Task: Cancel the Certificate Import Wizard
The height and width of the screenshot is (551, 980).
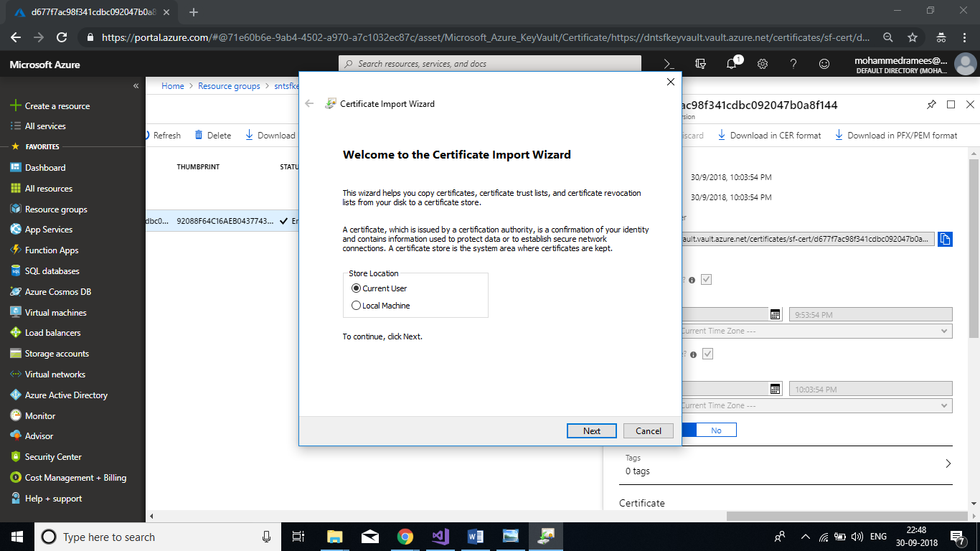Action: tap(648, 430)
